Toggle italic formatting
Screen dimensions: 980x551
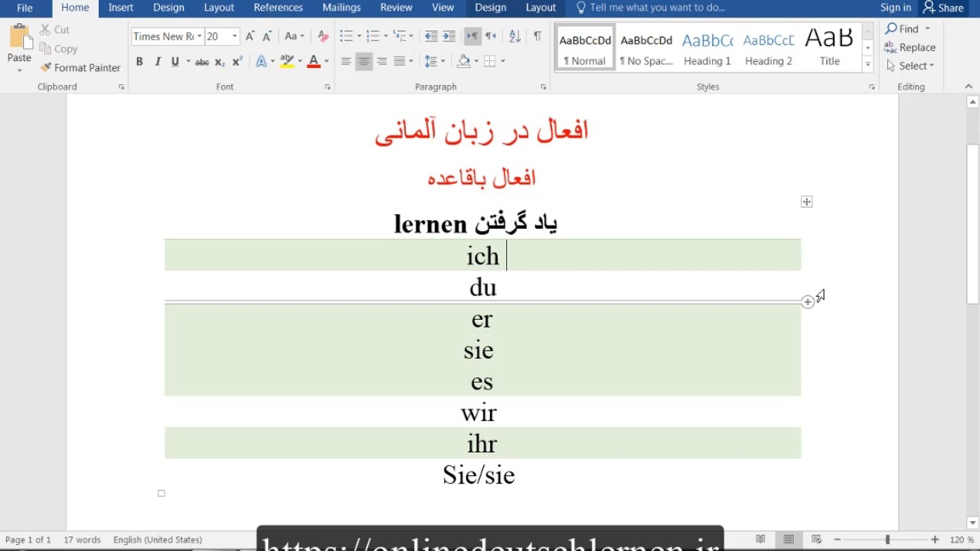[x=158, y=62]
